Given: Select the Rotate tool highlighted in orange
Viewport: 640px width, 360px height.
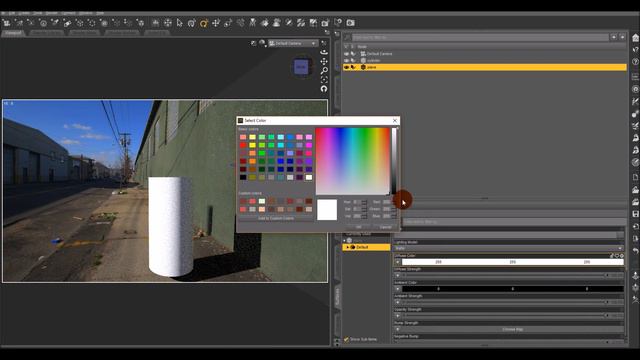Looking at the screenshot, I should (x=204, y=23).
